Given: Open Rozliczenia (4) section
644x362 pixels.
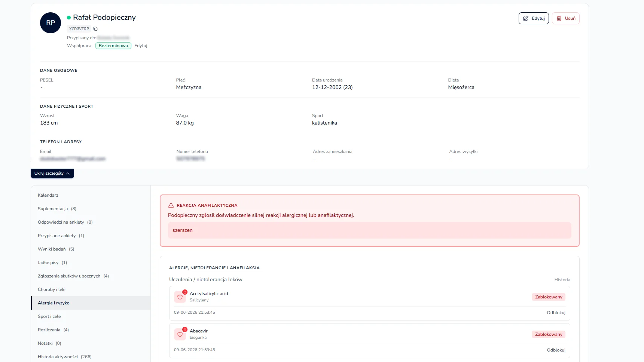Looking at the screenshot, I should (x=91, y=330).
